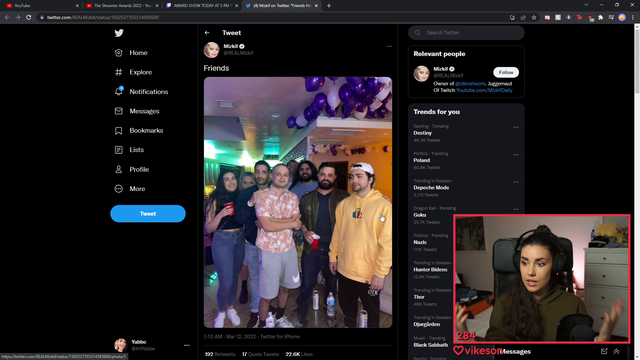Open a new browser tab
The image size is (640, 360).
click(329, 6)
